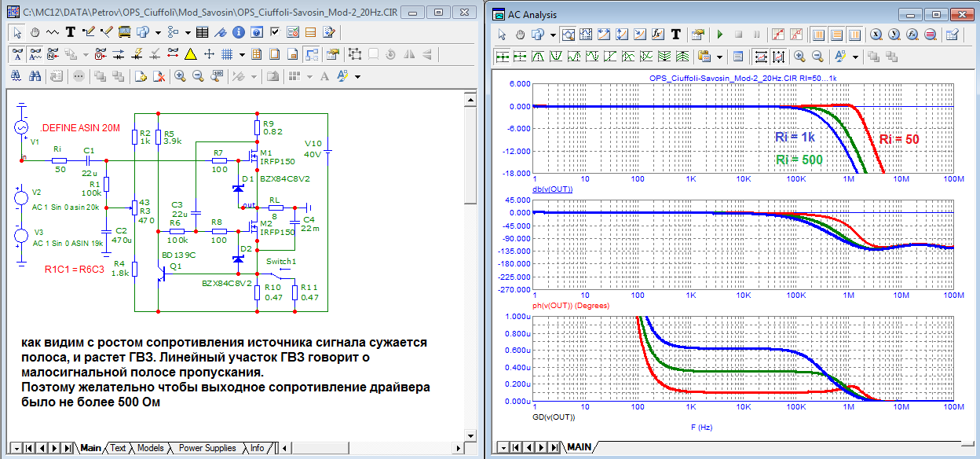Select the Text tool in schematic toolbar
The width and height of the screenshot is (980, 459).
71,32
